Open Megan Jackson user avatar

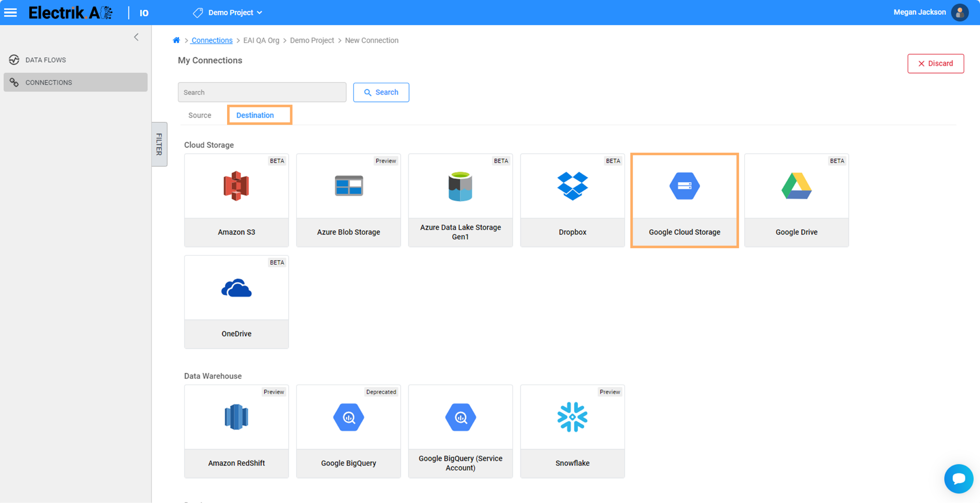tap(960, 13)
